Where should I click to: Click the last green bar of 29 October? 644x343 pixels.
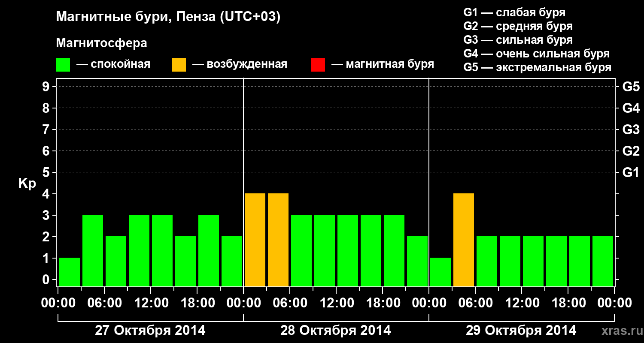coord(603,261)
